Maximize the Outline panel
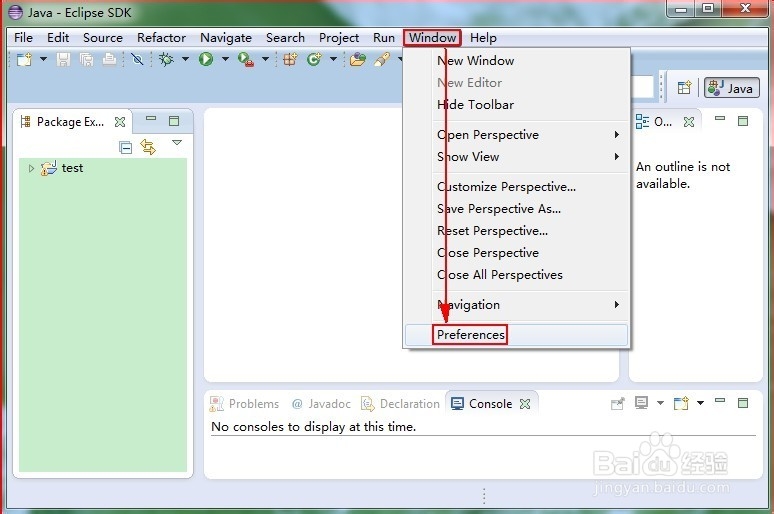Screen dimensions: 774x514 tap(743, 121)
